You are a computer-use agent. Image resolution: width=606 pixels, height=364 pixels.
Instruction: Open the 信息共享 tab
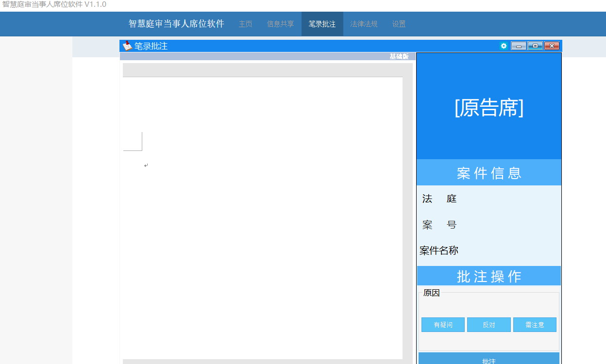[x=280, y=24]
